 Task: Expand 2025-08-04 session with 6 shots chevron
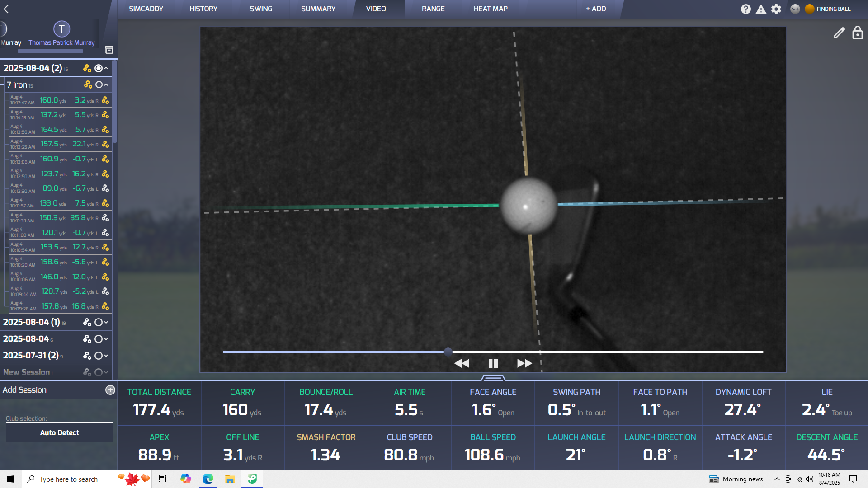point(106,339)
